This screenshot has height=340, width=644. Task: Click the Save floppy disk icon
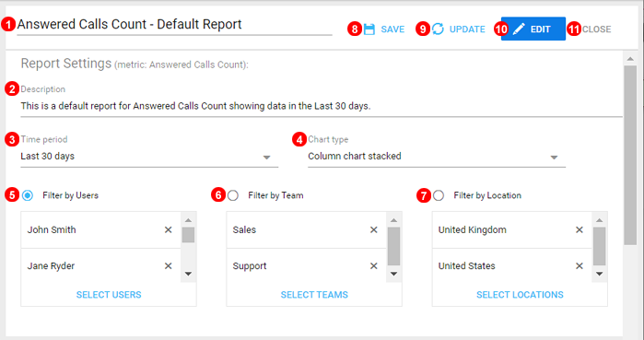pos(369,29)
